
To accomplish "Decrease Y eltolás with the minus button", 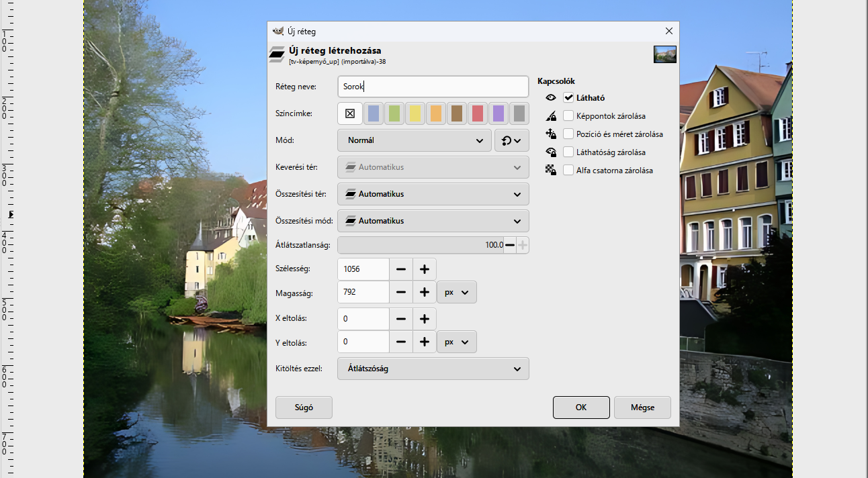I will 401,342.
